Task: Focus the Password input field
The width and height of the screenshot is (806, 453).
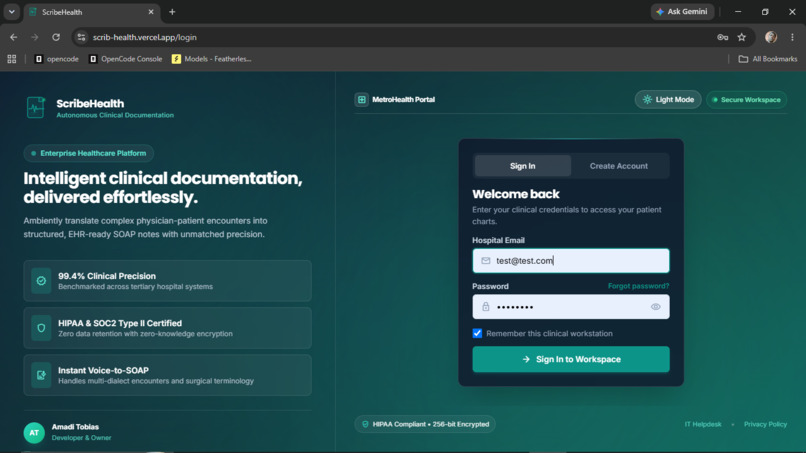Action: [571, 307]
